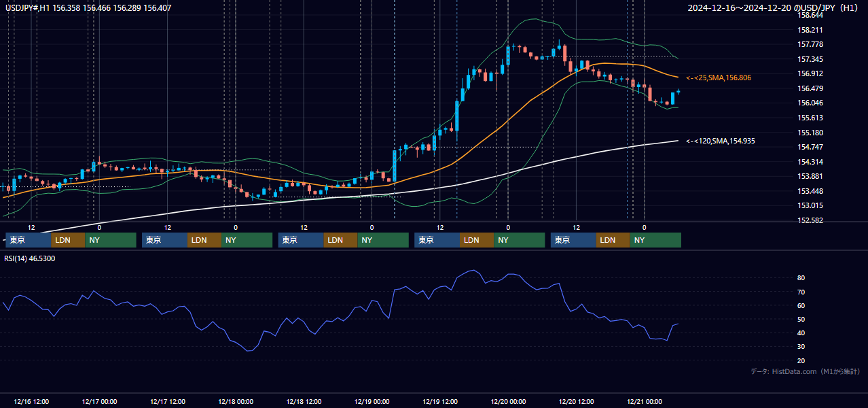This screenshot has height=408, width=868.
Task: Click the 12/17 00:00 date label
Action: (x=99, y=401)
